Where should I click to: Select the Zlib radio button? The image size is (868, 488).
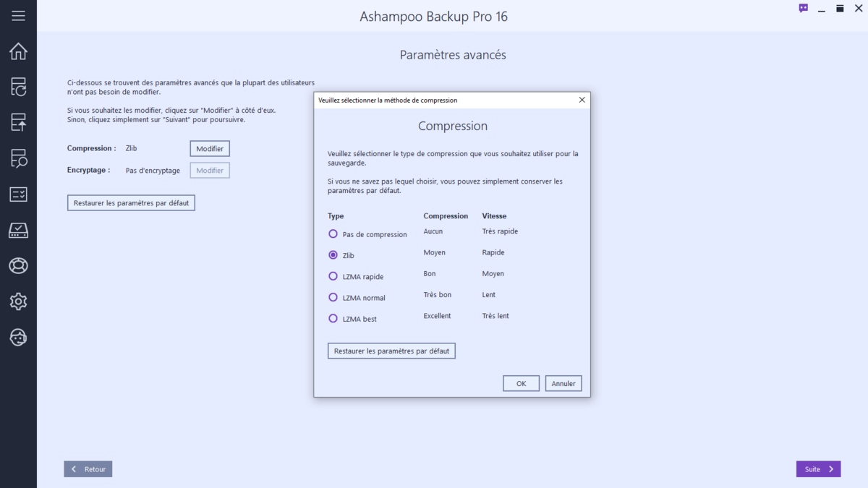pos(333,255)
